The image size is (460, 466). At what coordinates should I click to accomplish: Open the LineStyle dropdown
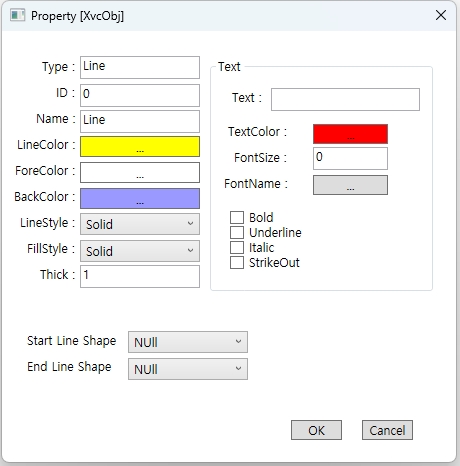click(140, 224)
